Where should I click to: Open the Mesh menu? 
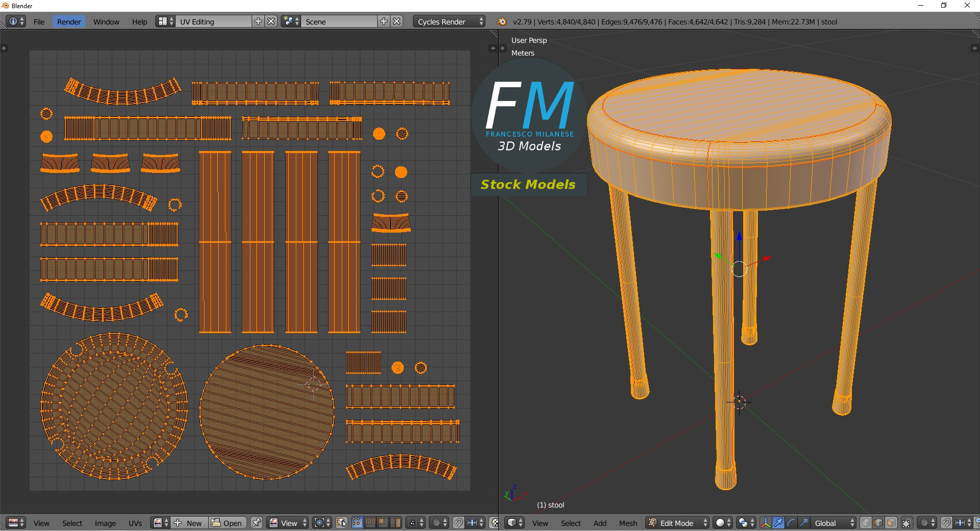628,523
